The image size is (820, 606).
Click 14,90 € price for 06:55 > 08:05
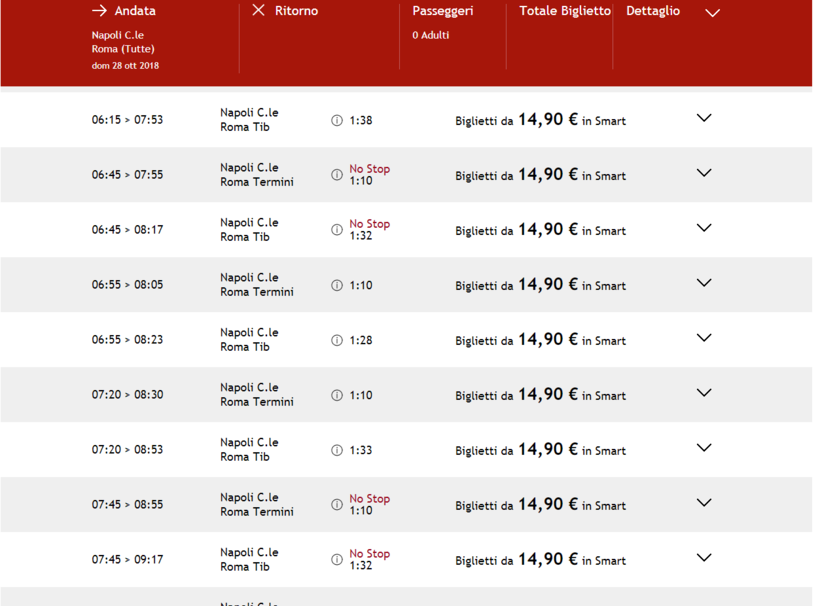click(x=547, y=285)
